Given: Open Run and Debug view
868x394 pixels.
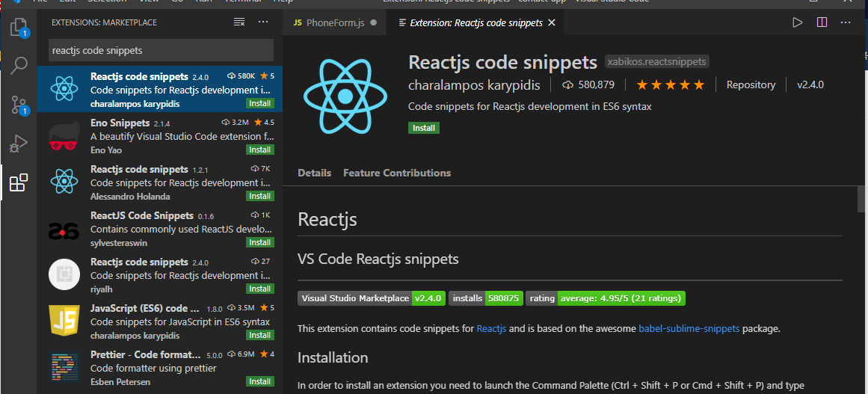Looking at the screenshot, I should tap(18, 144).
